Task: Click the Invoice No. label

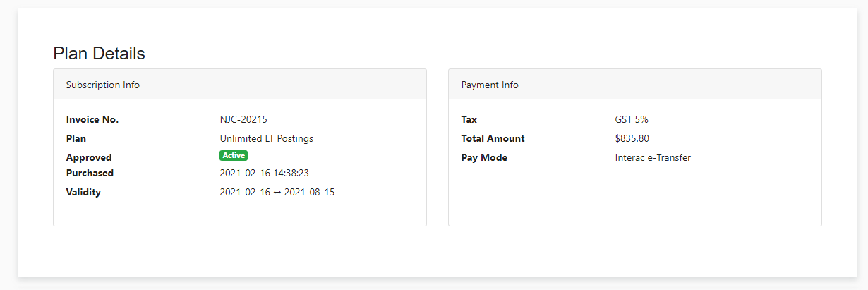Action: 92,119
